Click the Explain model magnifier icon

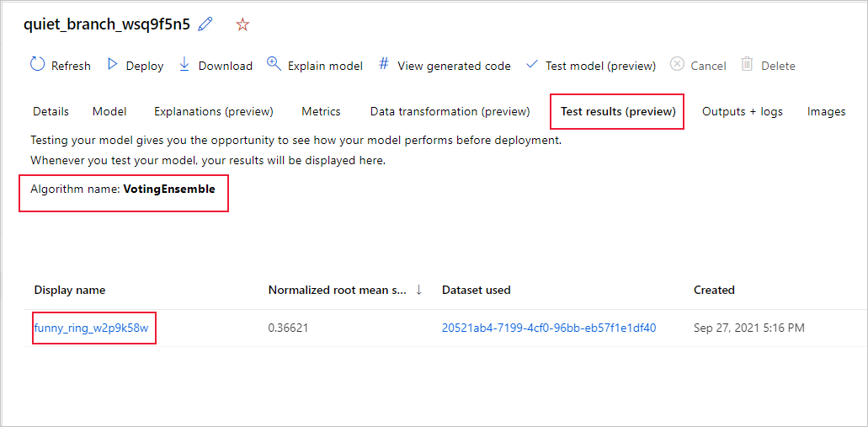[x=274, y=64]
